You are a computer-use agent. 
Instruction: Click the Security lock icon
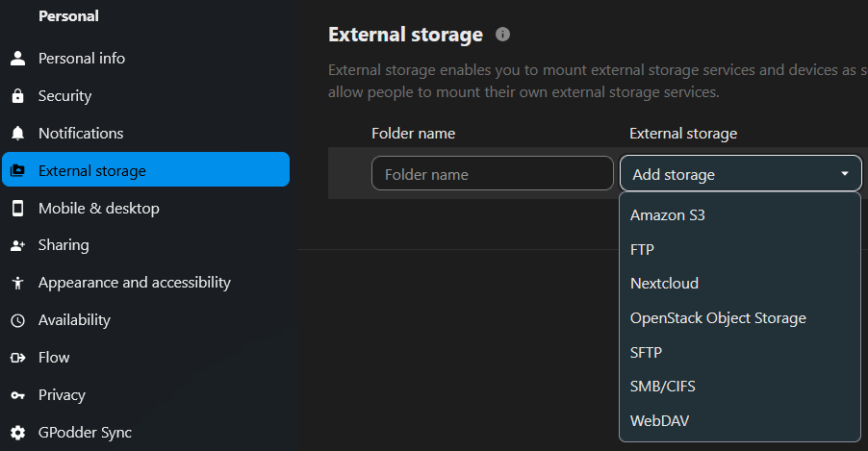click(17, 96)
